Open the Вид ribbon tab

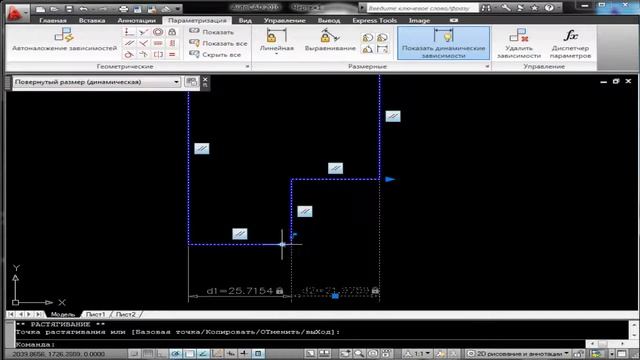245,20
